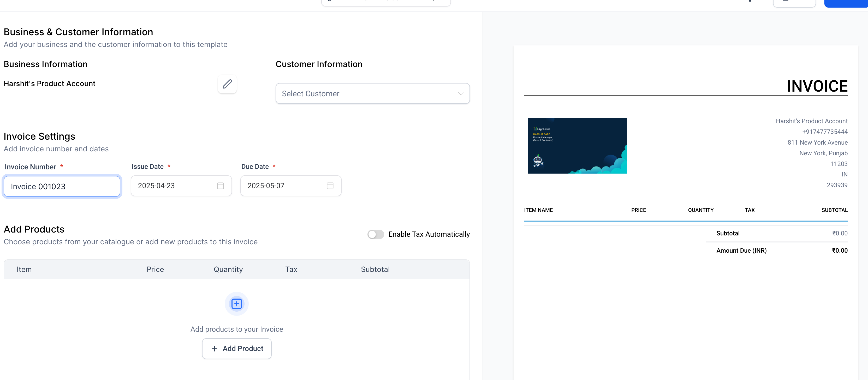Click the INVOICE title in the preview
This screenshot has width=868, height=380.
tap(817, 86)
